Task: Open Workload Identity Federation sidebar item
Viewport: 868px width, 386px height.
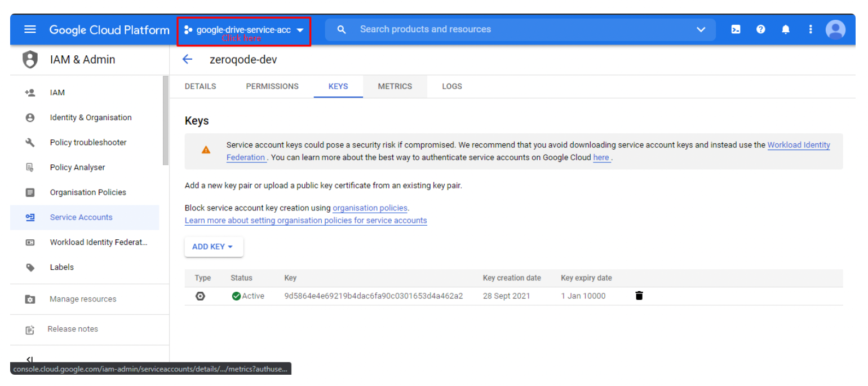Action: point(85,242)
